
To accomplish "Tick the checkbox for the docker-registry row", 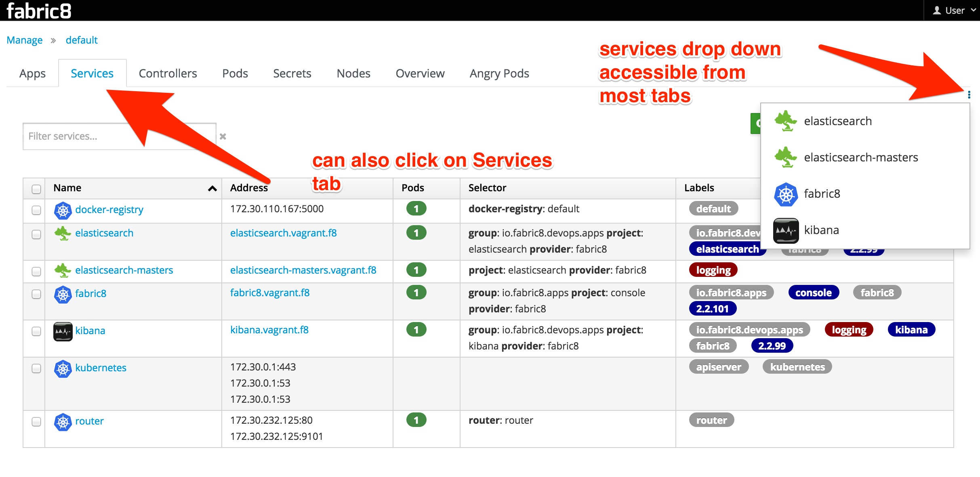I will click(36, 210).
